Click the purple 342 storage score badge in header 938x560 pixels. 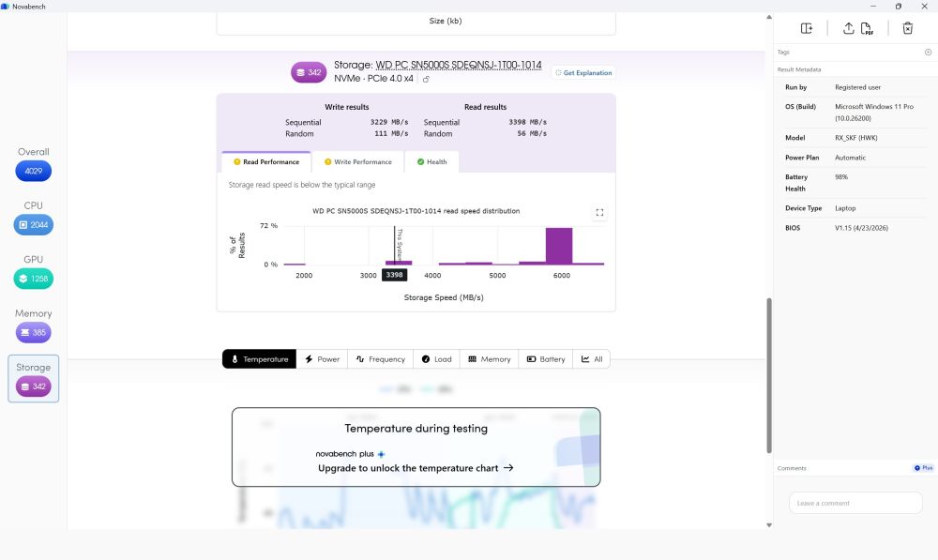point(309,72)
